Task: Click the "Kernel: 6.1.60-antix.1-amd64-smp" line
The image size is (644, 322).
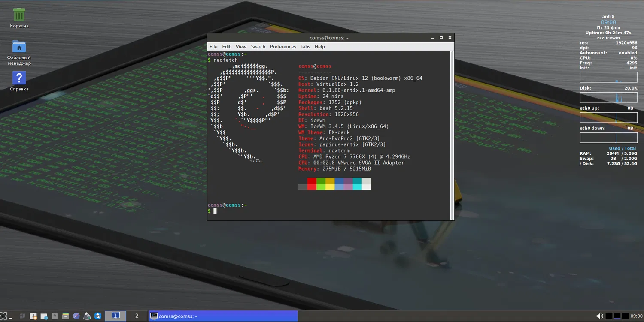Action: click(346, 90)
